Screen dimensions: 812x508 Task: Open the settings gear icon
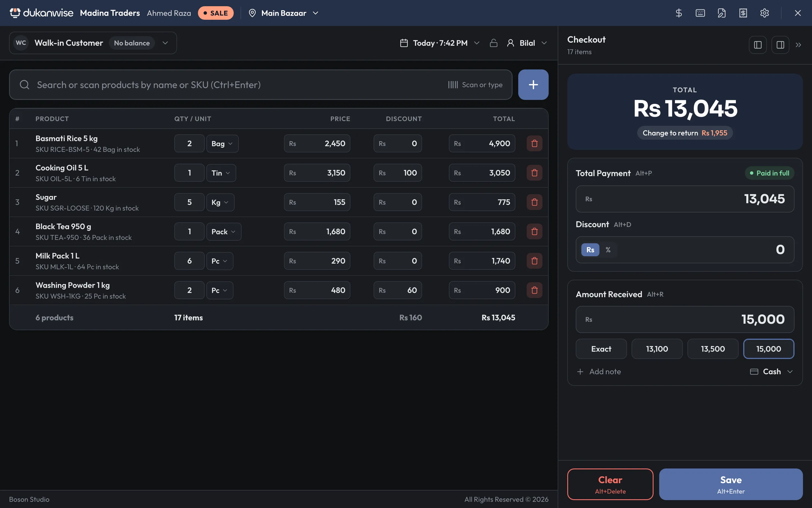click(x=764, y=13)
